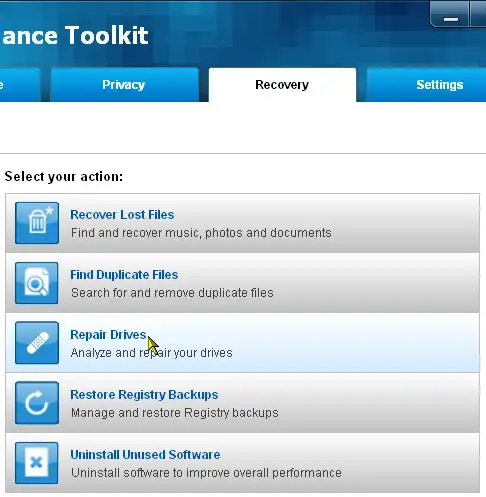Open the Uninstall Unused Software link
The width and height of the screenshot is (486, 497).
coord(145,455)
